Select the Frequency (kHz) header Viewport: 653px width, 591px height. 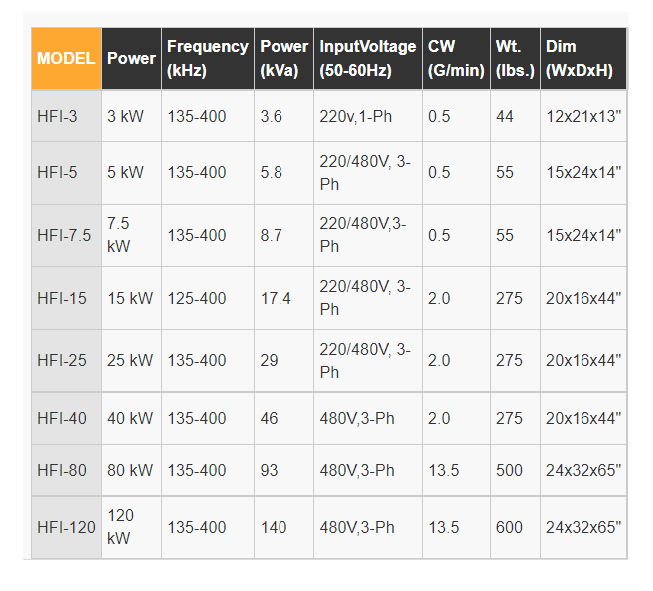(208, 58)
